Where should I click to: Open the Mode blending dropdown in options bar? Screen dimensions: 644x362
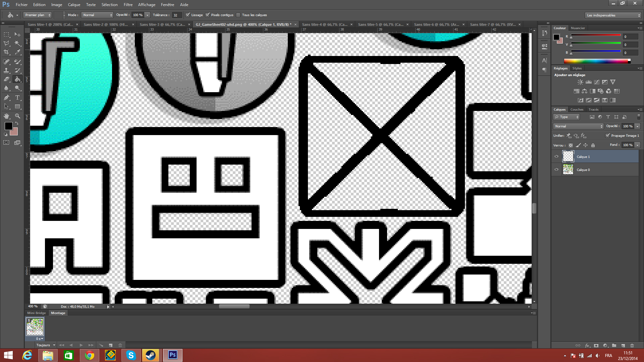click(x=97, y=15)
